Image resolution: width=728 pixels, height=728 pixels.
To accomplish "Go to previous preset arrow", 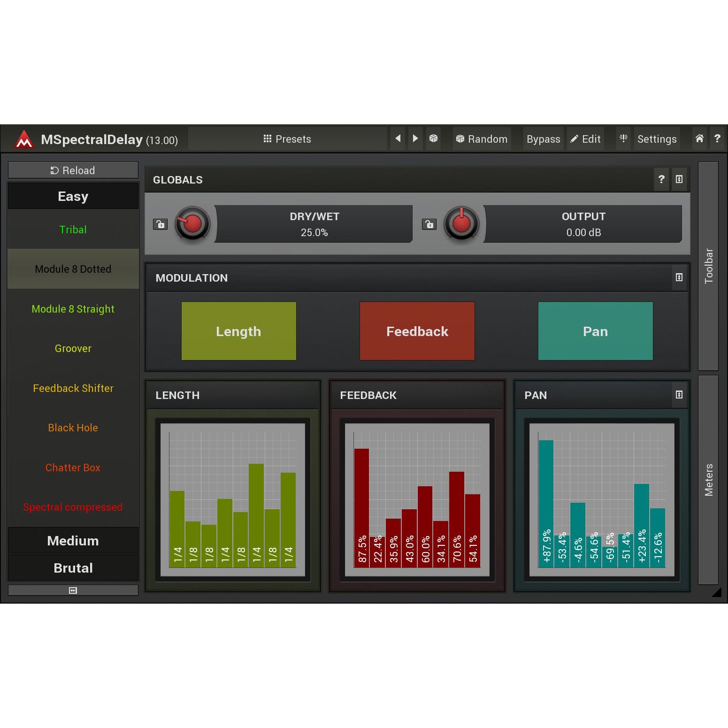I will (398, 138).
